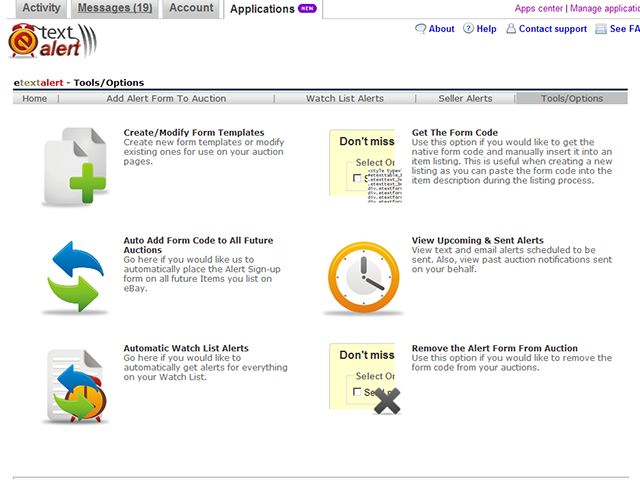Open Add Alert Form To Auction menu

(x=166, y=98)
